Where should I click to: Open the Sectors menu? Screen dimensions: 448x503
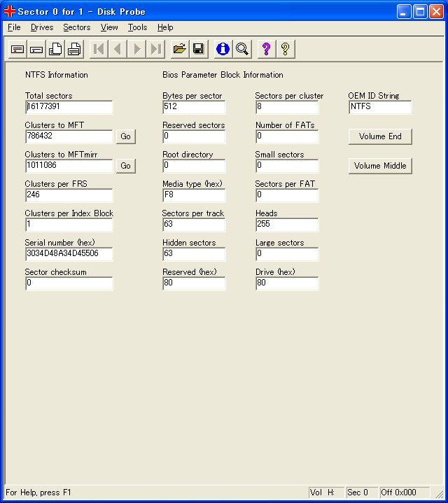pos(77,27)
